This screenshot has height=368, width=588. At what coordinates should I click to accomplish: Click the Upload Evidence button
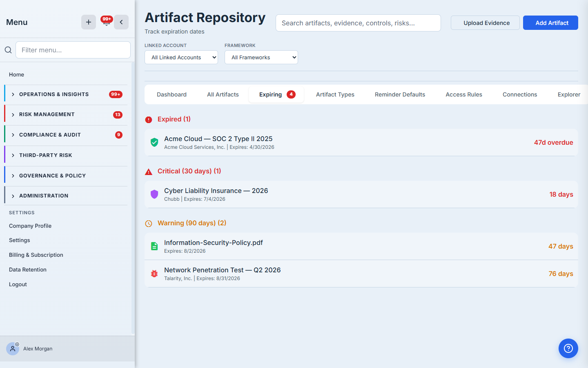click(485, 23)
